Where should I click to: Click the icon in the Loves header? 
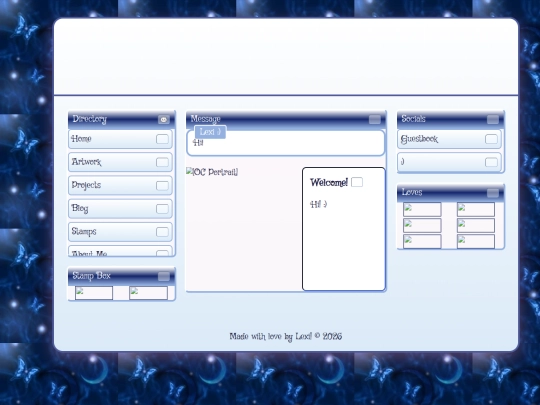[493, 193]
